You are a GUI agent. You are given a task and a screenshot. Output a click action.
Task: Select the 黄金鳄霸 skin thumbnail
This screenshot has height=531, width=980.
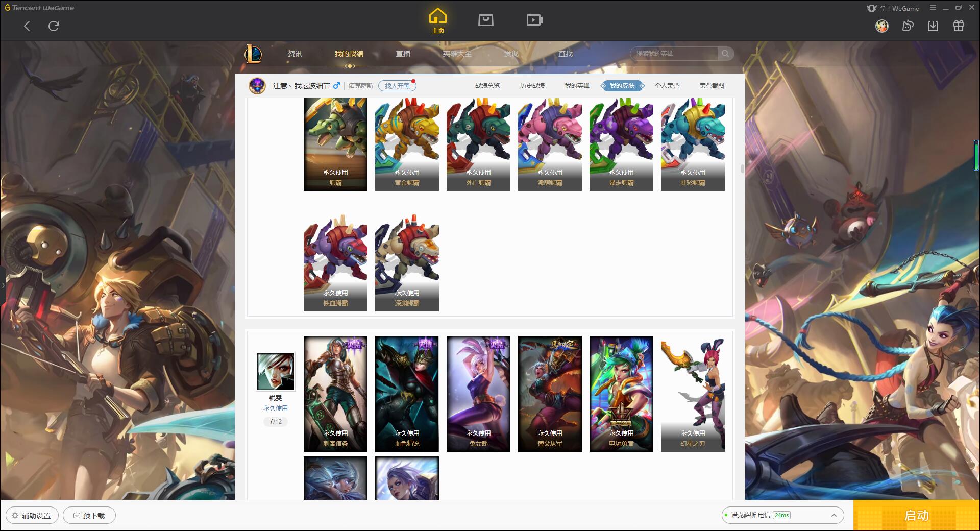click(x=407, y=144)
